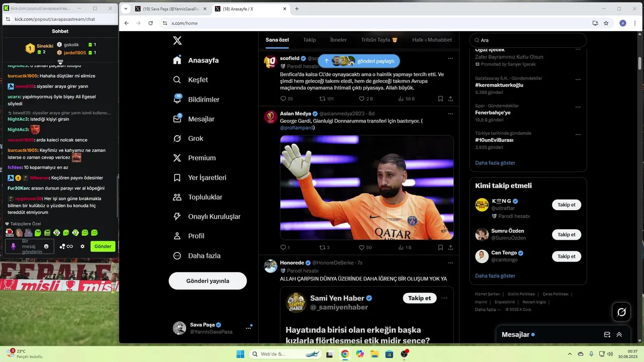The height and width of the screenshot is (362, 644).
Task: Bookmark the scofield post
Action: (440, 99)
